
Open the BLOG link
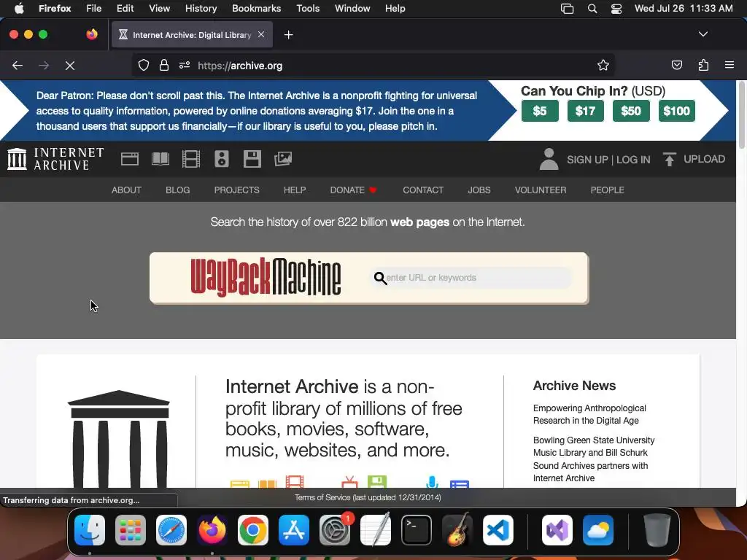pos(178,190)
